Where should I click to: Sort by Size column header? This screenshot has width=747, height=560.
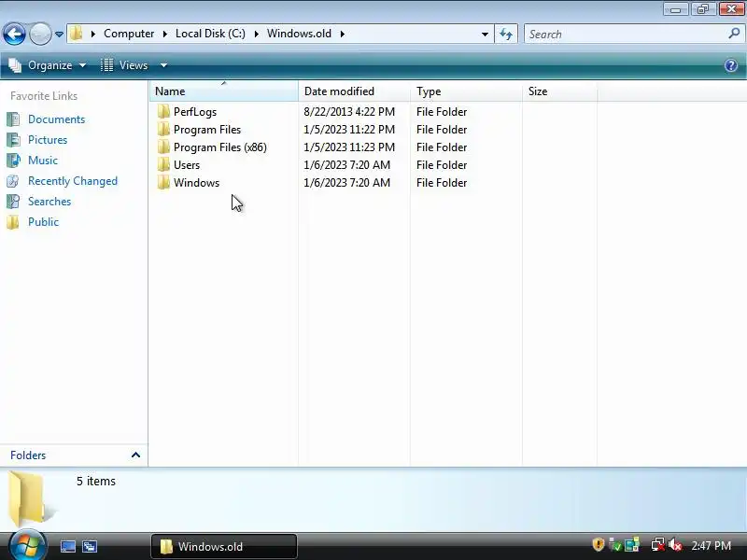click(x=559, y=91)
